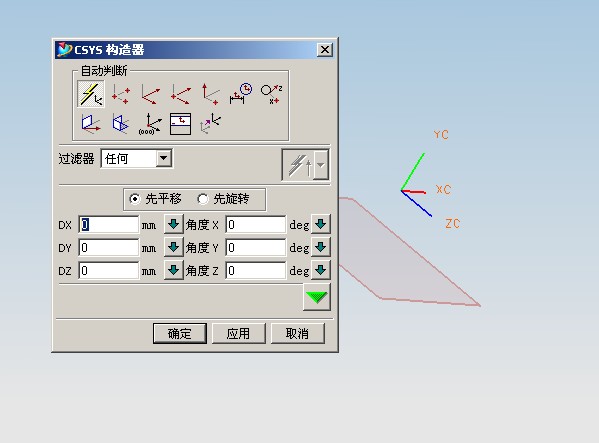Open DZ expression options arrow

(x=174, y=270)
